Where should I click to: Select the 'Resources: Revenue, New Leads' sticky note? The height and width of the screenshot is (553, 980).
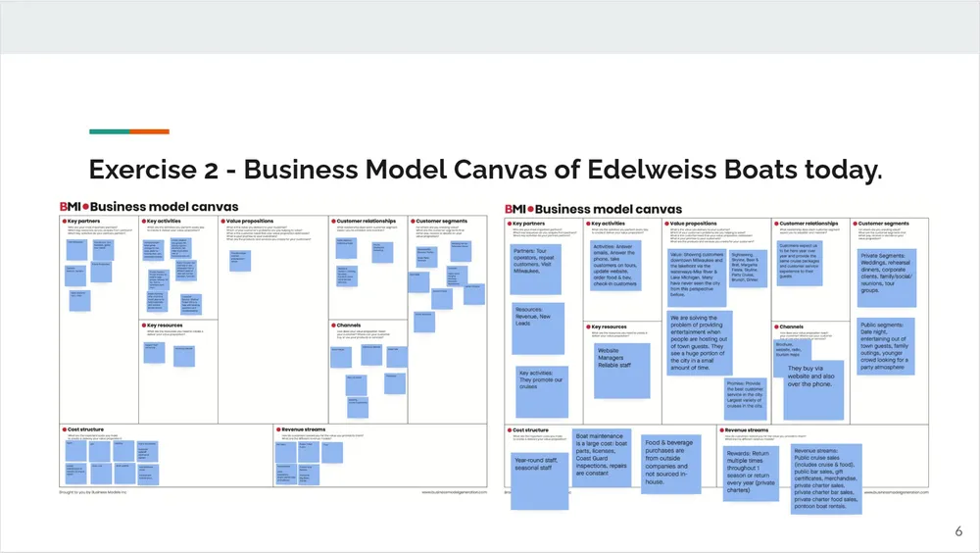pyautogui.click(x=538, y=329)
